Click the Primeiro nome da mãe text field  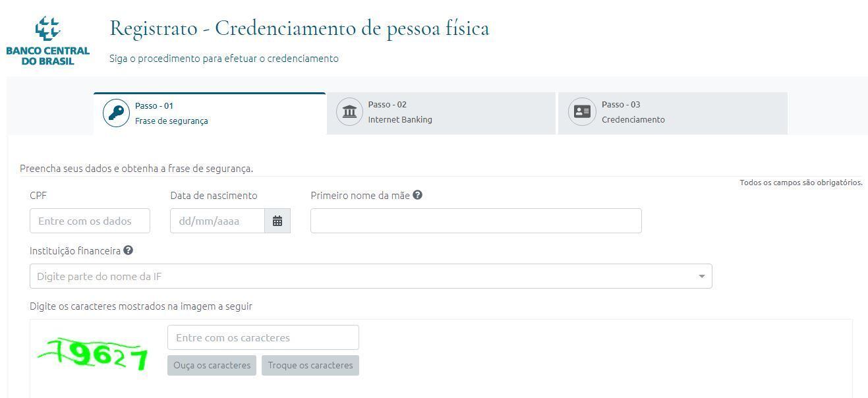tap(476, 221)
